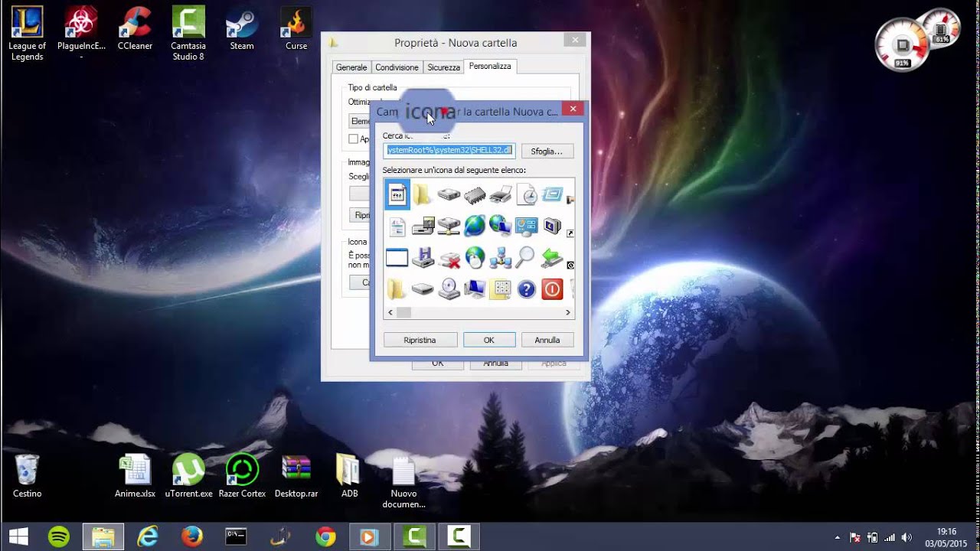Select the printer icon in the list
This screenshot has height=551, width=980.
click(x=500, y=195)
